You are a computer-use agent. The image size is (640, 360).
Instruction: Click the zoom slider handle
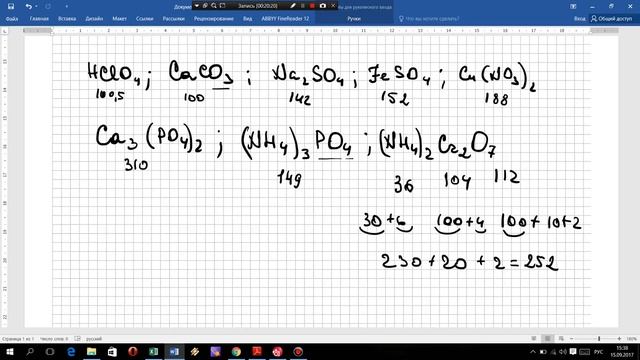[x=599, y=339]
